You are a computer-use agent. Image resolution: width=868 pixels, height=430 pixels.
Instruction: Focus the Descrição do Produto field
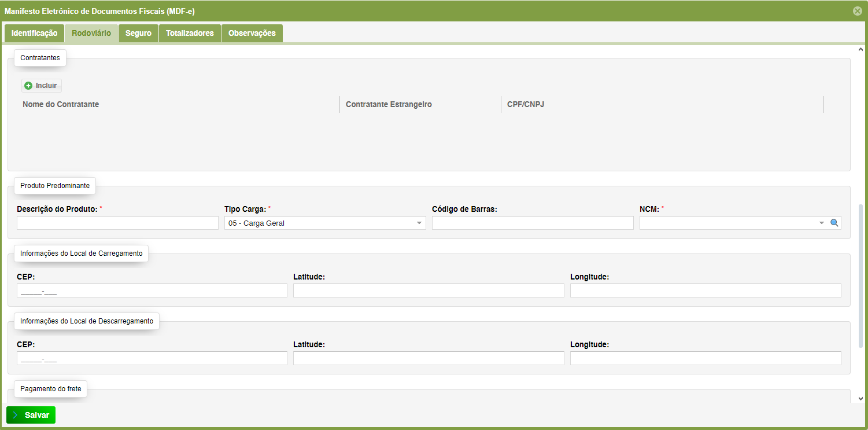117,223
